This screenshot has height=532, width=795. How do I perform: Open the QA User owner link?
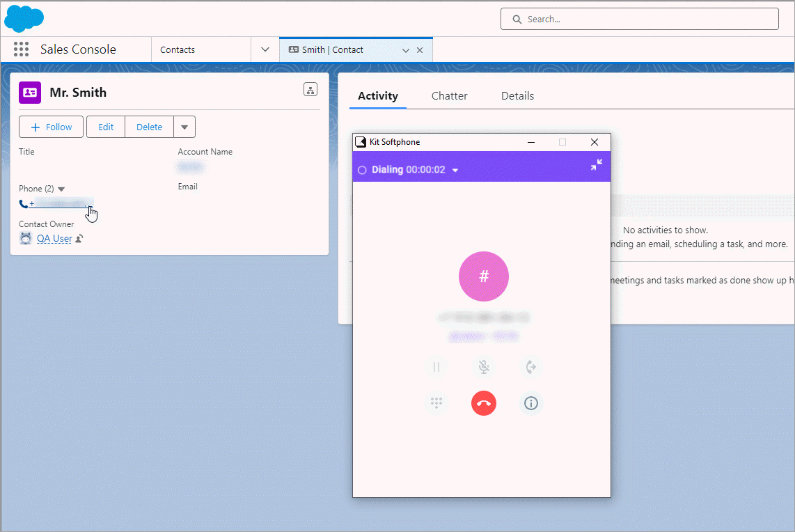pyautogui.click(x=54, y=238)
